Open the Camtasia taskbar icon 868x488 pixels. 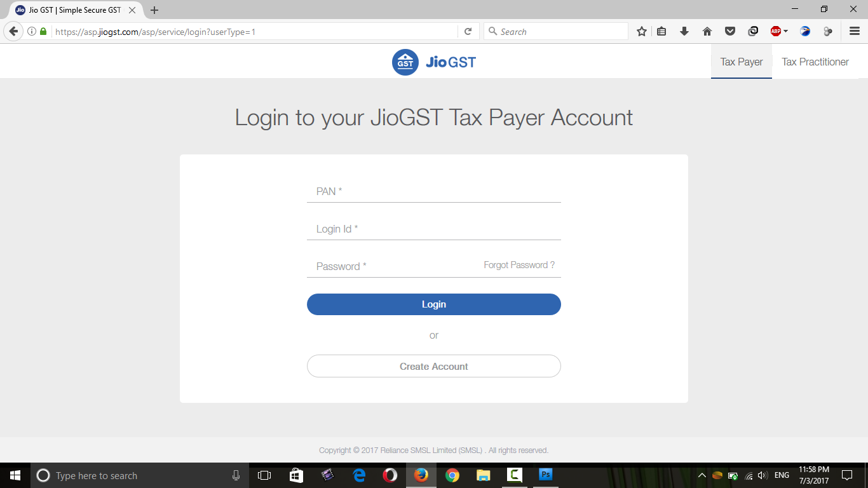(514, 475)
